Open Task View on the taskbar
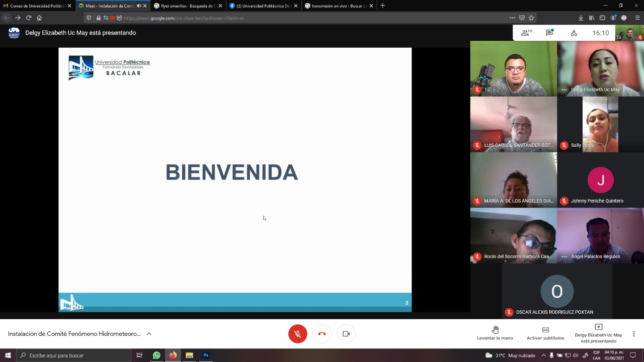The height and width of the screenshot is (362, 644). 139,355
